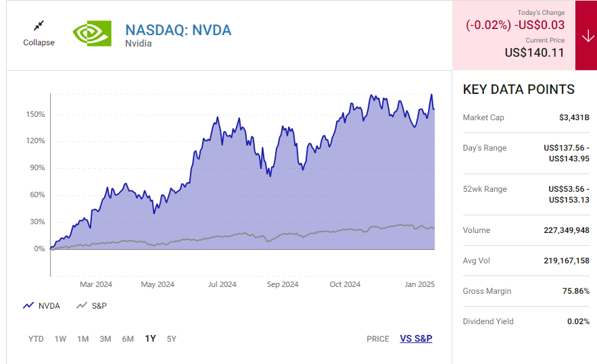Click the Mar 2024 x-axis label
Viewport: 597px width, 364px height.
96,284
